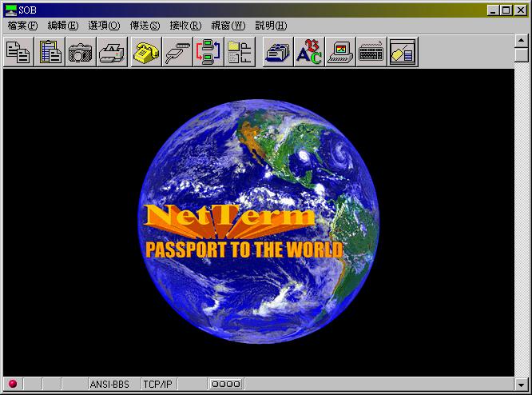Minimize the SOB window
This screenshot has width=532, height=395.
[493, 10]
